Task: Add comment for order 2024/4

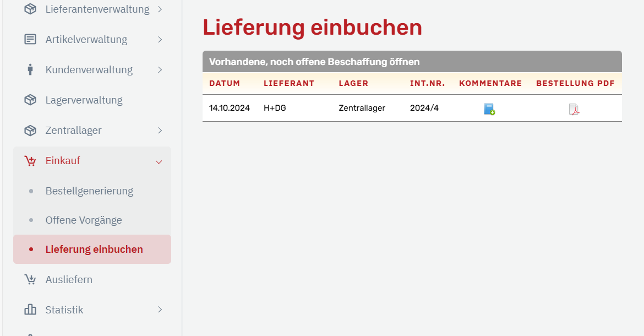Action: click(489, 109)
